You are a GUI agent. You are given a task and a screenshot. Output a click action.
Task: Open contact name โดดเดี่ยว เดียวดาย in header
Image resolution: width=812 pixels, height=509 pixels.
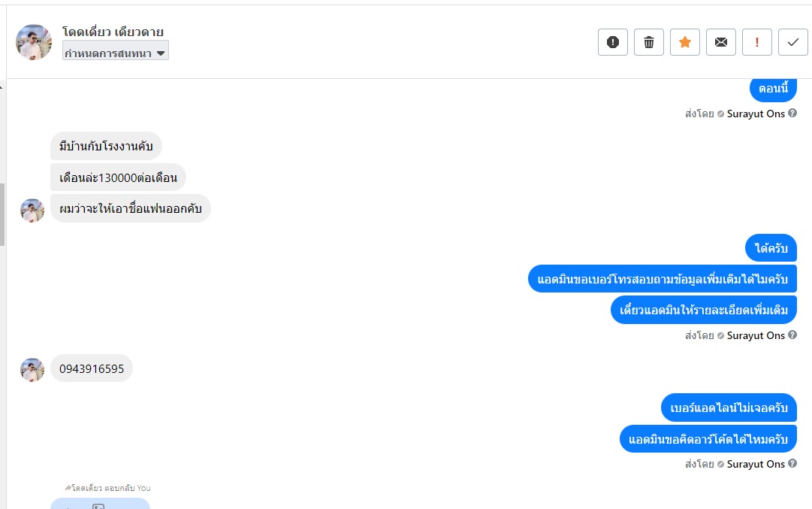tap(113, 32)
